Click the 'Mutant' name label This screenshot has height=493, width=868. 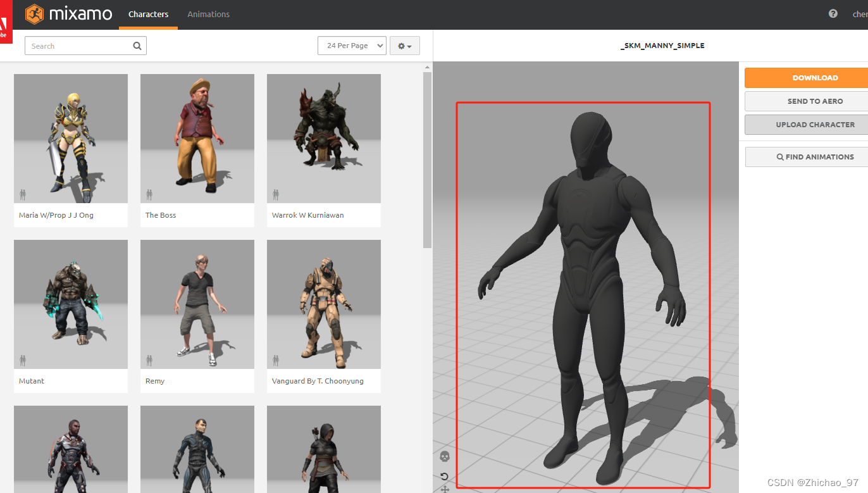32,381
